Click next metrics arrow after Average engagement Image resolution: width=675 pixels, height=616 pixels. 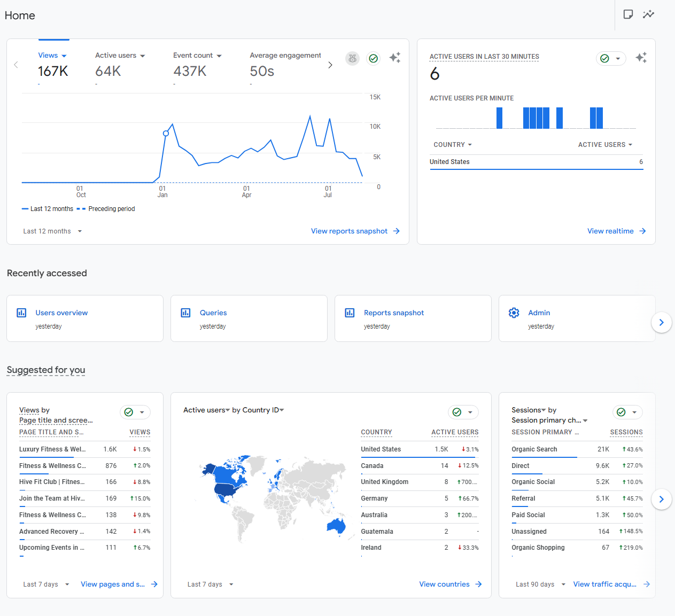pos(330,65)
